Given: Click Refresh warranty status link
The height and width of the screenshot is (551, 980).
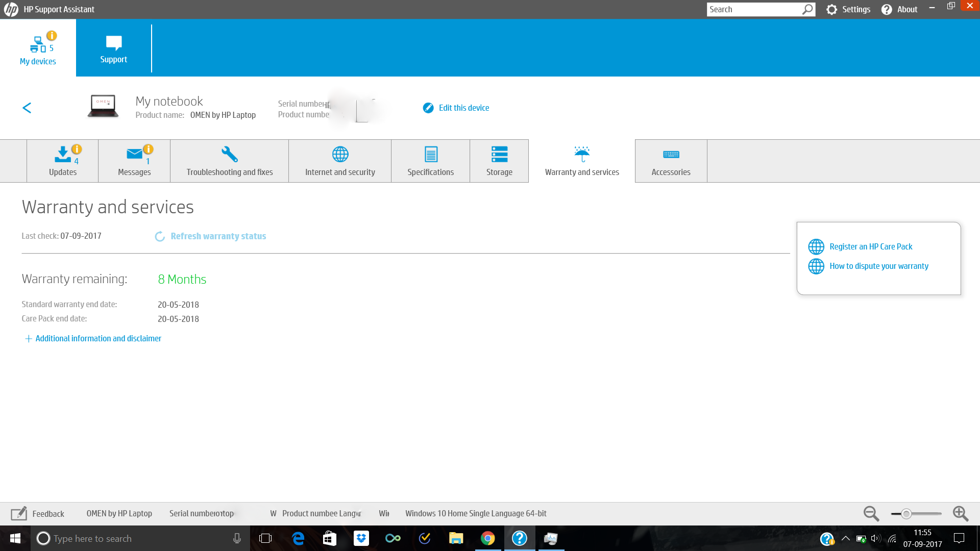Looking at the screenshot, I should point(218,236).
